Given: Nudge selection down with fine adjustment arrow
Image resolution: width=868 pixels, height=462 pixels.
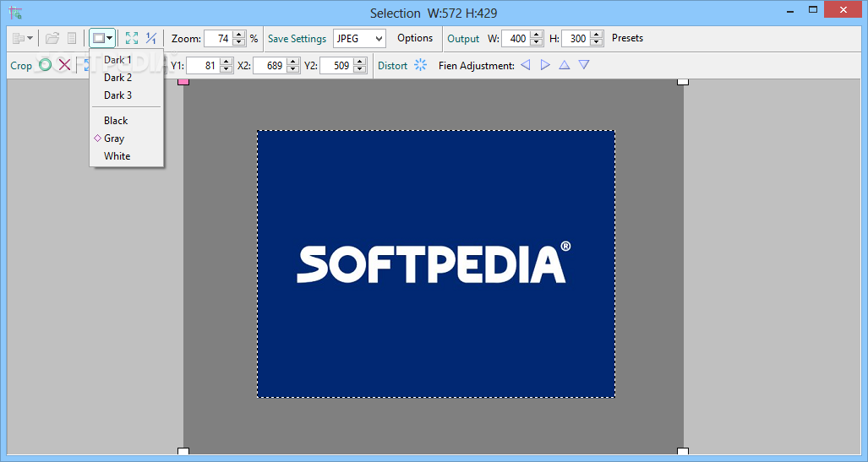Looking at the screenshot, I should pos(584,65).
